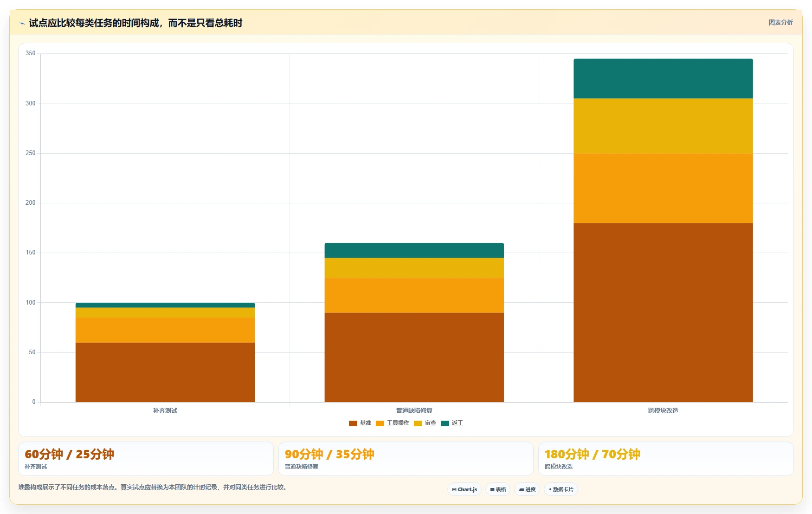Toggle the 工具操作 legend swatch

tap(380, 423)
